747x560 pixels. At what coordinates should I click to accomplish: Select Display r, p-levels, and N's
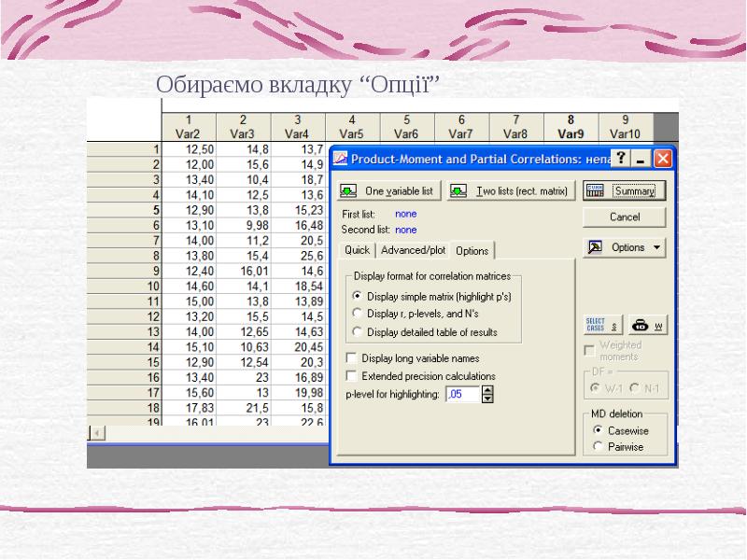357,314
